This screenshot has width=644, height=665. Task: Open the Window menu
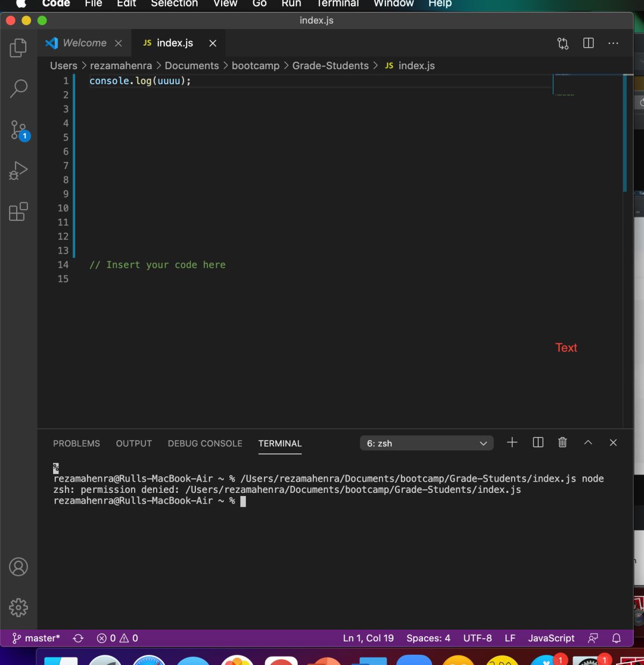pyautogui.click(x=394, y=3)
